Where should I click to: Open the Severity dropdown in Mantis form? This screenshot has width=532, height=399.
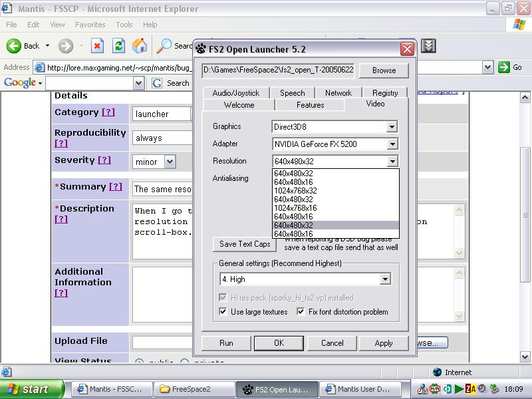170,162
